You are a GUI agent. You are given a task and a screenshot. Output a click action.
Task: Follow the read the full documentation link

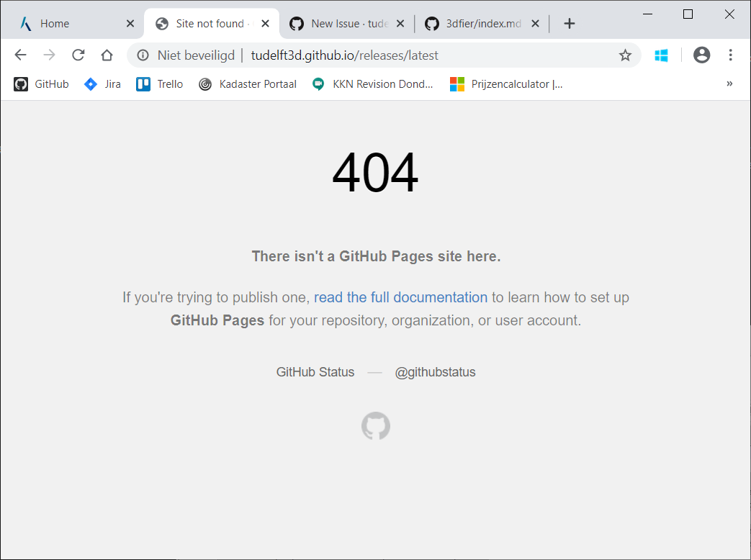pos(400,297)
